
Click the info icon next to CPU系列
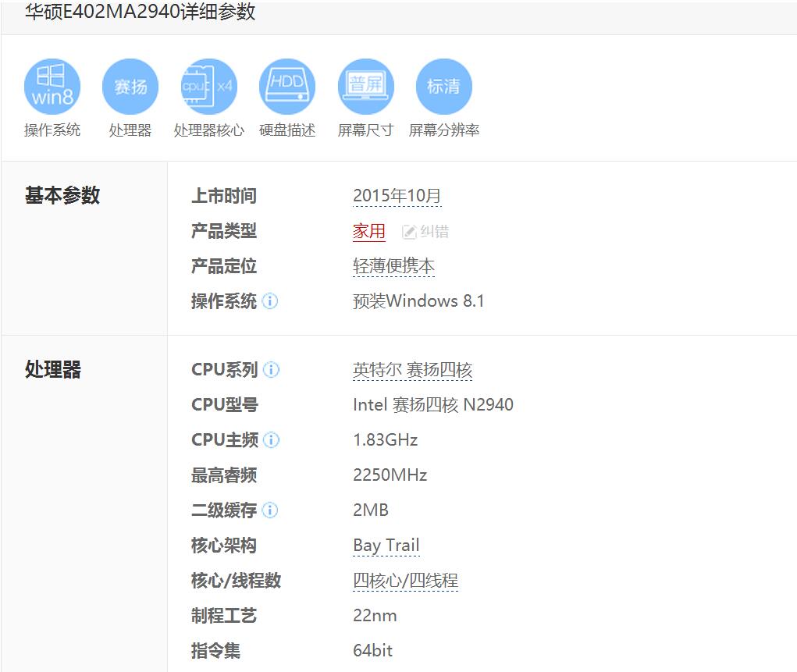coord(272,369)
